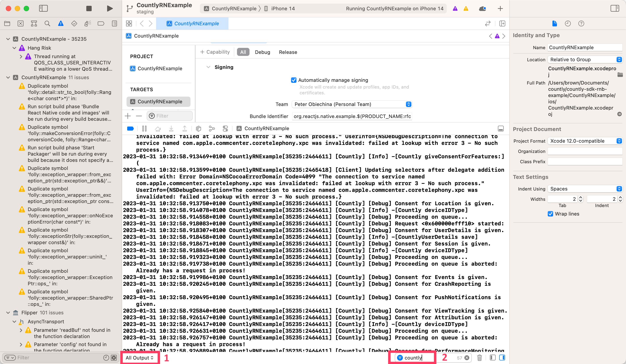Click the Add Editor on Right icon

click(x=502, y=24)
